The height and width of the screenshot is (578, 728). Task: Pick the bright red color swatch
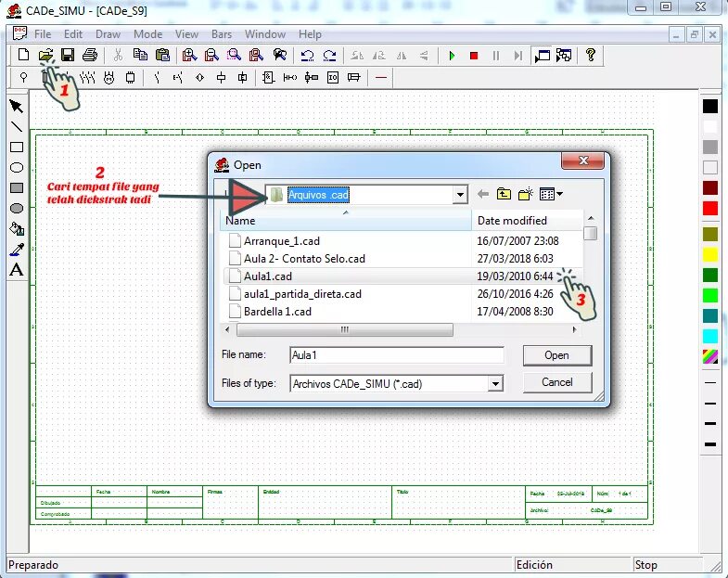709,208
